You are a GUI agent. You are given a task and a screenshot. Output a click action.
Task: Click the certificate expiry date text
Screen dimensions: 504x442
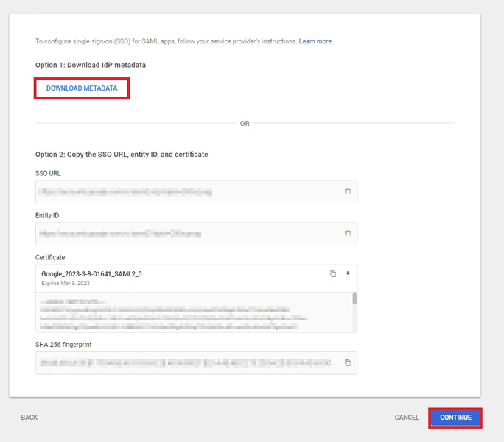66,283
